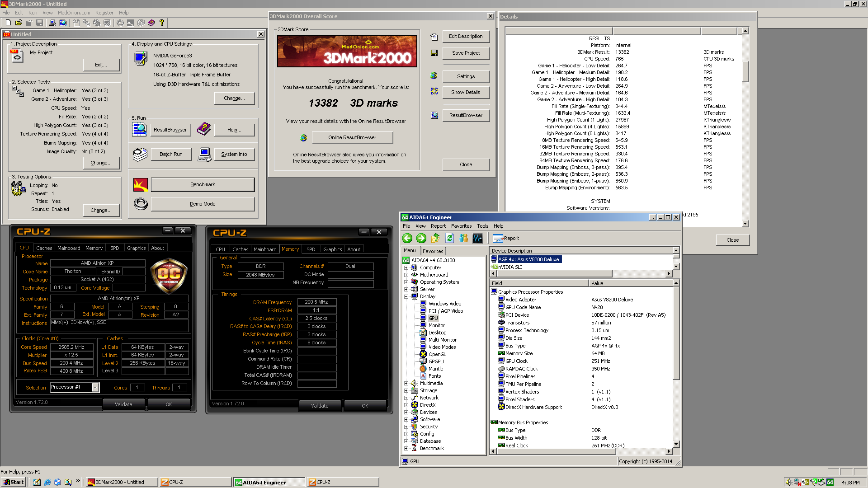
Task: Click the Benchmark red explosion icon
Action: tap(141, 185)
